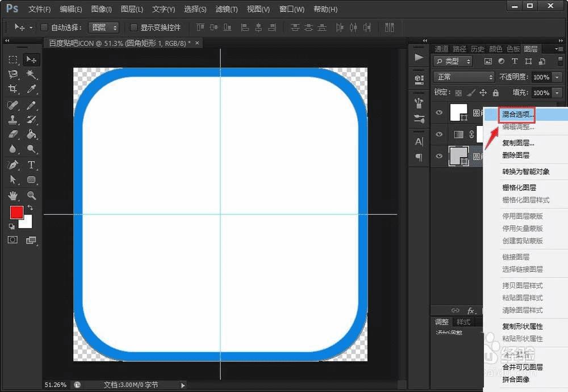Click the red foreground color swatch

[16, 212]
